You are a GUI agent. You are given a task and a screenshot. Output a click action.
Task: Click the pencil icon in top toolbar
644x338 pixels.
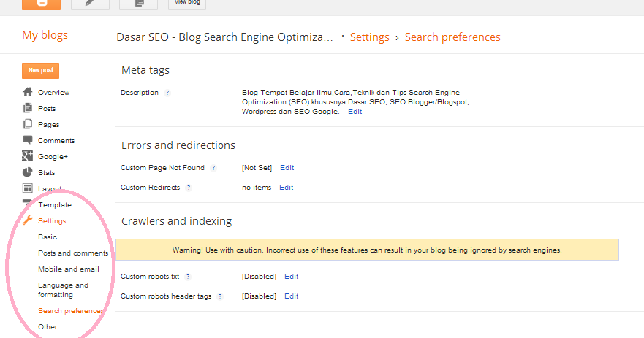pyautogui.click(x=91, y=3)
